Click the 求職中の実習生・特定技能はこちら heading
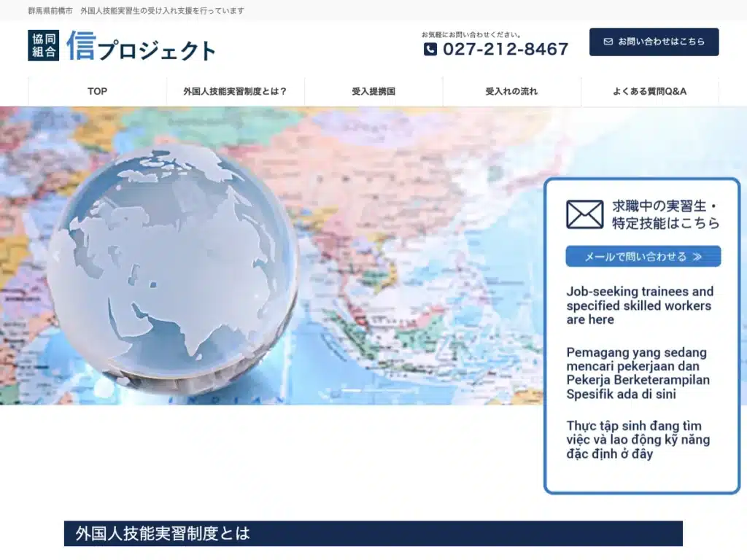Viewport: 747px width, 560px height. (665, 214)
